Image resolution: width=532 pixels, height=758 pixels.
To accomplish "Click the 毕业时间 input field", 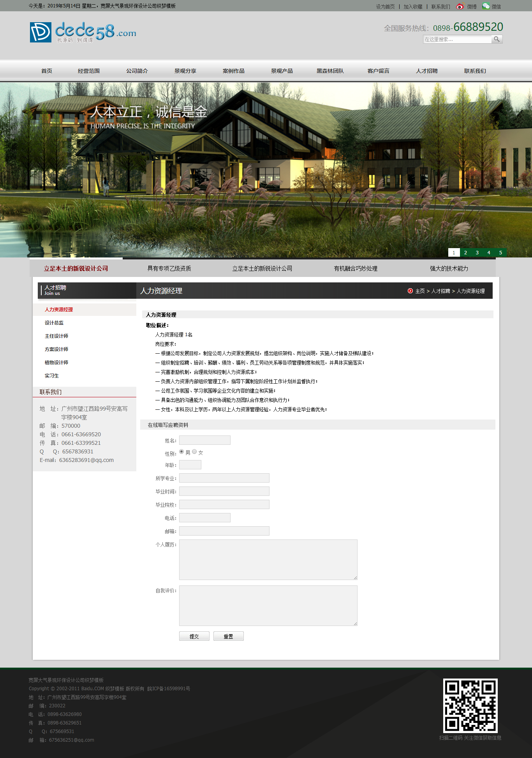I will click(x=224, y=491).
